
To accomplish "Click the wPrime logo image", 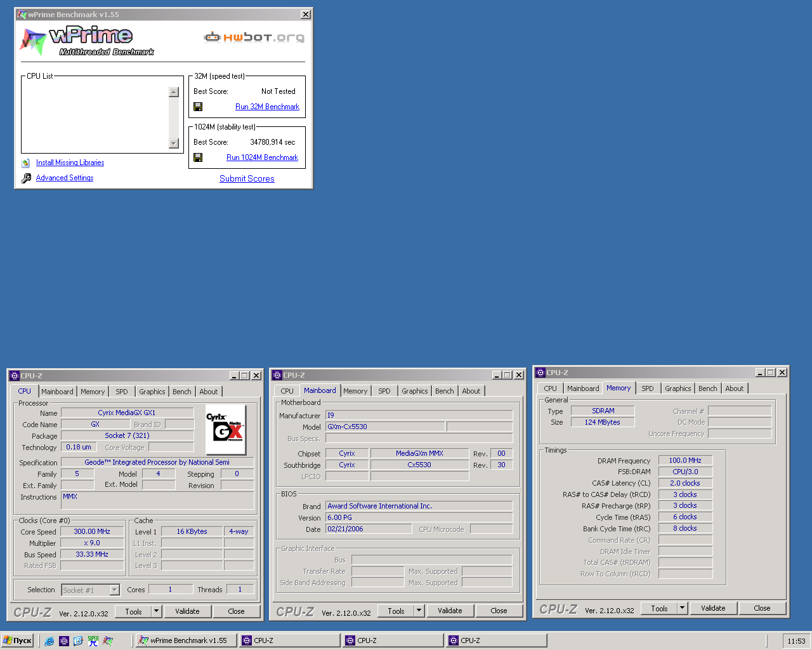I will click(x=88, y=41).
